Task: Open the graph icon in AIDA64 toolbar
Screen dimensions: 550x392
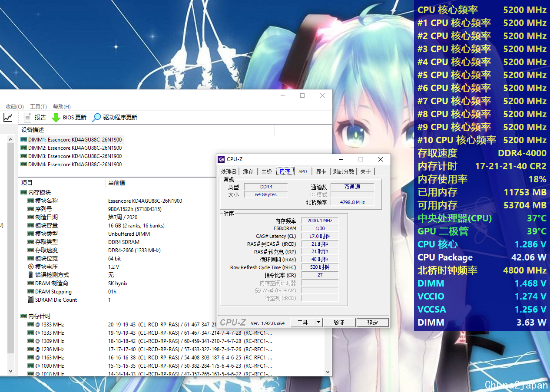Action: (x=8, y=117)
